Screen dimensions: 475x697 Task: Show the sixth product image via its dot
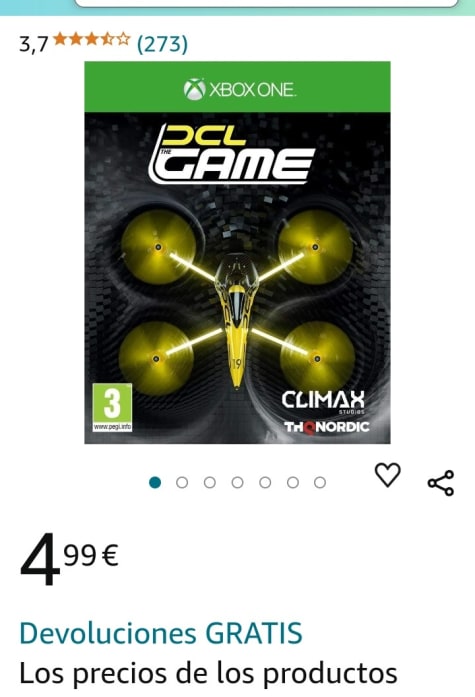[293, 482]
